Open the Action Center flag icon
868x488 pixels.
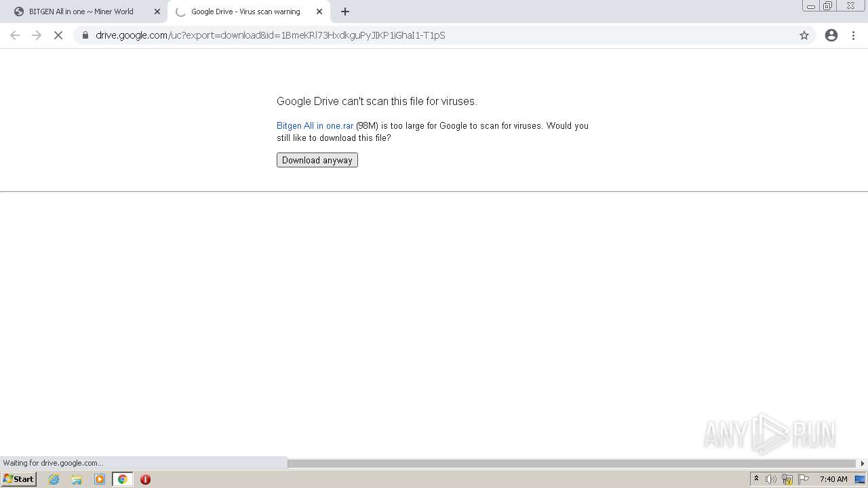coord(804,479)
